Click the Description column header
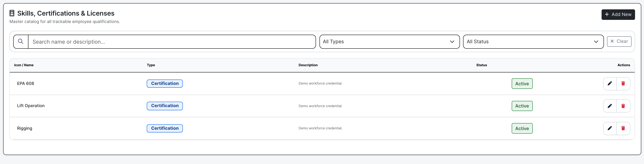644x164 pixels. [308, 65]
